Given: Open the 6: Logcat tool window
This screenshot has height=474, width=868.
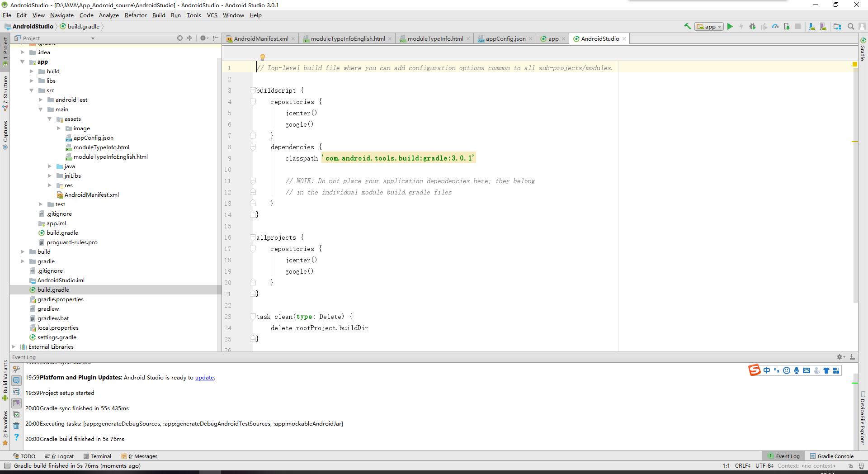Looking at the screenshot, I should 59,456.
